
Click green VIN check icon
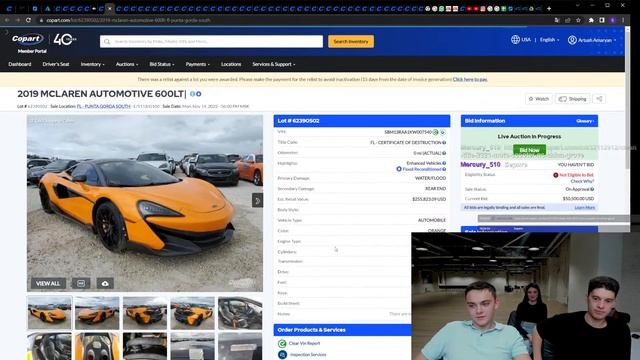436,132
